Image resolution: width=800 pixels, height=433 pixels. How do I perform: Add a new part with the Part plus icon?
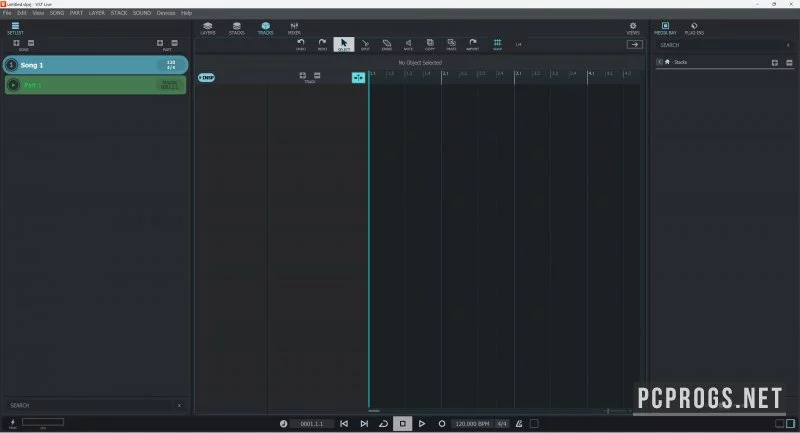click(x=160, y=43)
